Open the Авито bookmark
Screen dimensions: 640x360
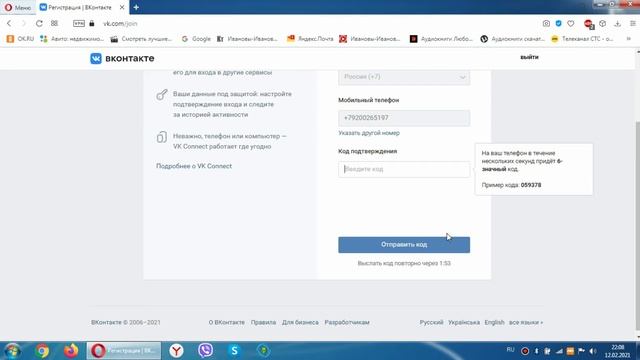point(72,39)
